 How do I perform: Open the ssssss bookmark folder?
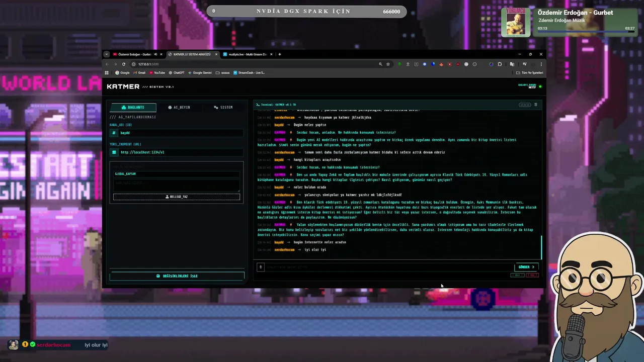coord(223,72)
